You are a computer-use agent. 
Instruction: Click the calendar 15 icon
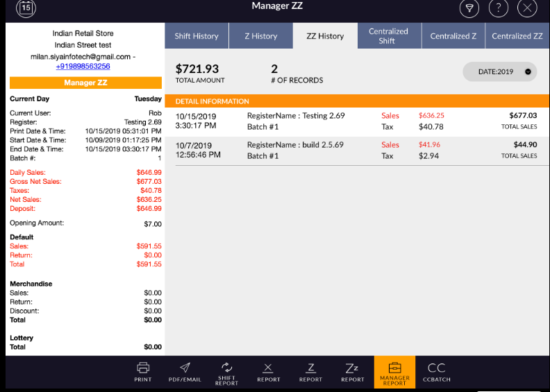(25, 8)
